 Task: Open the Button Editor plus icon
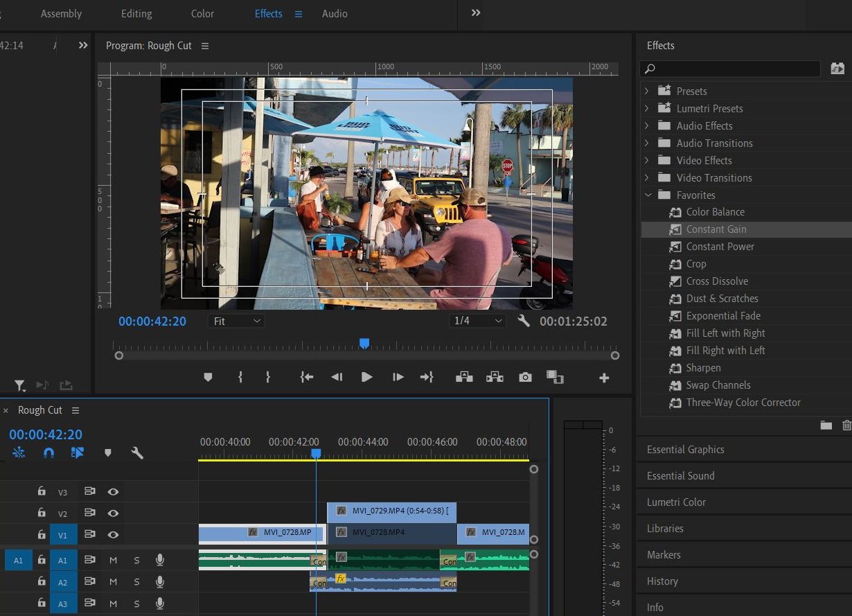click(604, 378)
